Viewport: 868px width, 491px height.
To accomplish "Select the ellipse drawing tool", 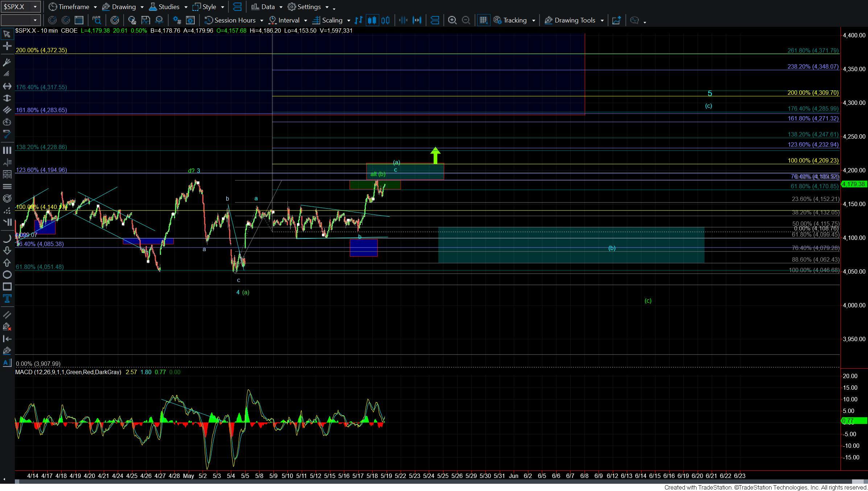I will pos(7,274).
